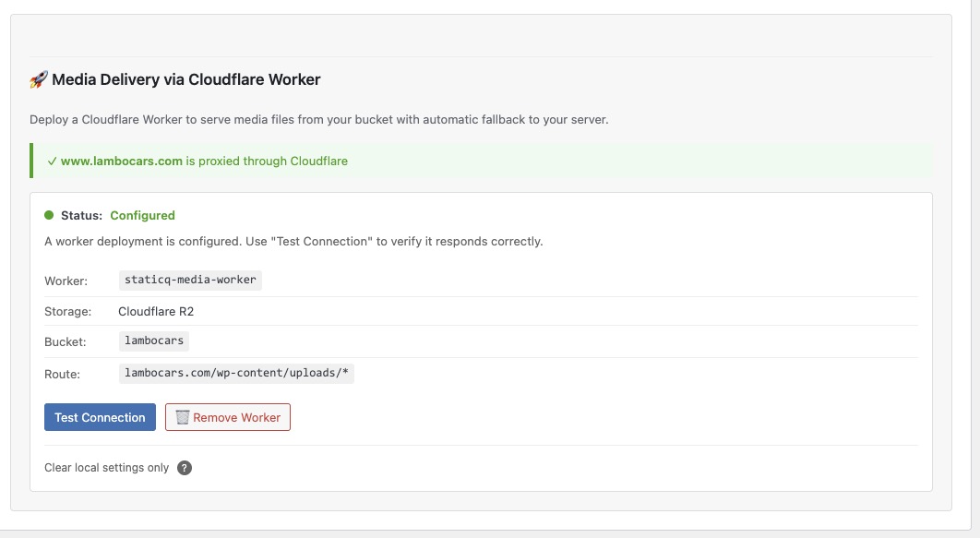Screen dimensions: 980x538
Task: Click the wp-content/uploads route chip
Action: tap(238, 373)
